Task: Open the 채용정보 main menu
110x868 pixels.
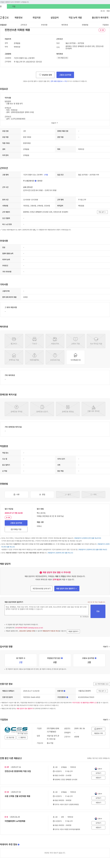Action: coord(19,17)
